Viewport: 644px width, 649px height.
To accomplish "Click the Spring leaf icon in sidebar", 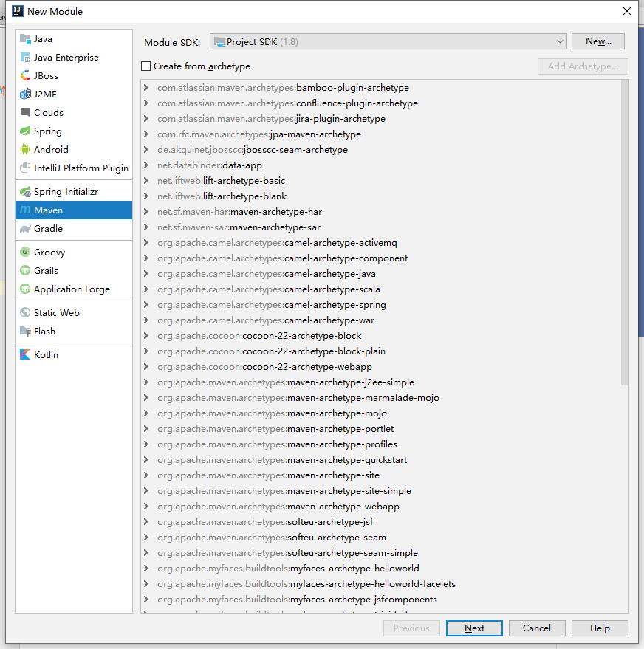I will [26, 131].
